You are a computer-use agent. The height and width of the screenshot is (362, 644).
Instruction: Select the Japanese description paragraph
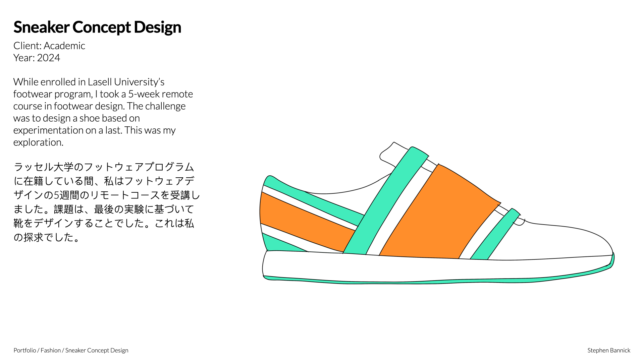click(107, 202)
